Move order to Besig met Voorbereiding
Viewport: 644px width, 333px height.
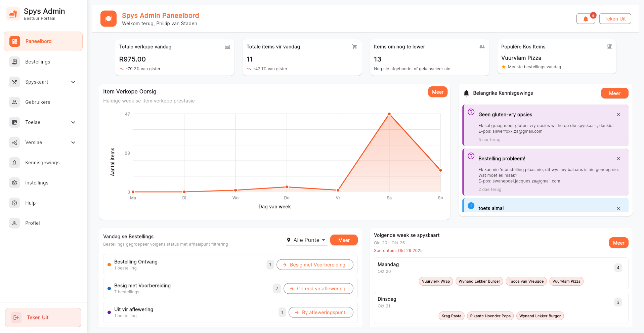(314, 265)
